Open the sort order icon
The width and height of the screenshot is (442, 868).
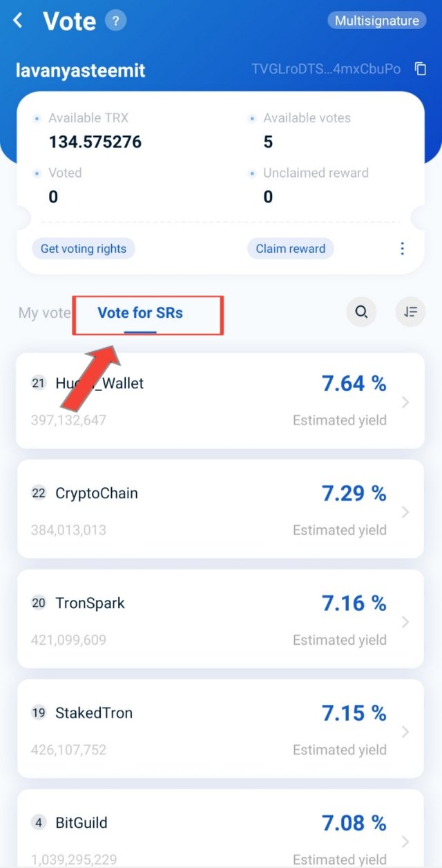pos(411,312)
